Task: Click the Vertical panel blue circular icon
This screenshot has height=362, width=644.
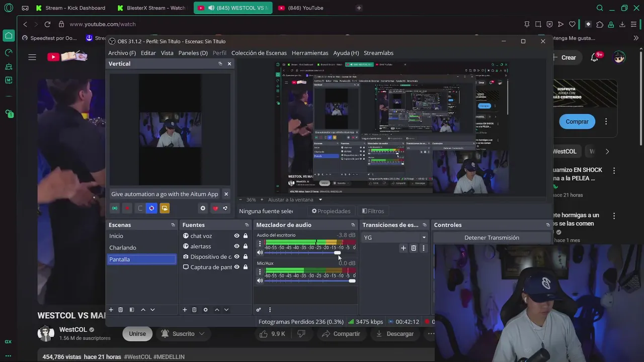Action: [x=151, y=208]
